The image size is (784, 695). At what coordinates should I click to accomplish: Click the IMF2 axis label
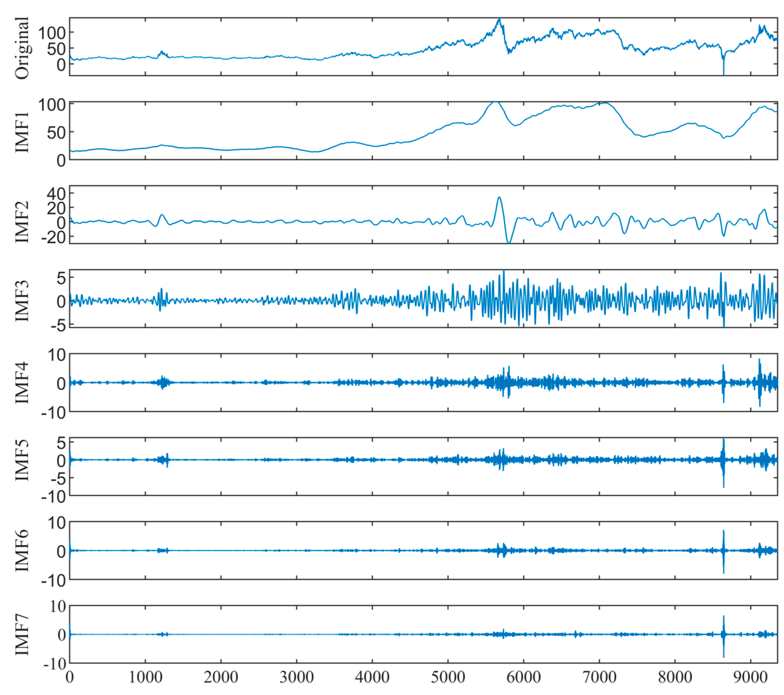(x=22, y=222)
